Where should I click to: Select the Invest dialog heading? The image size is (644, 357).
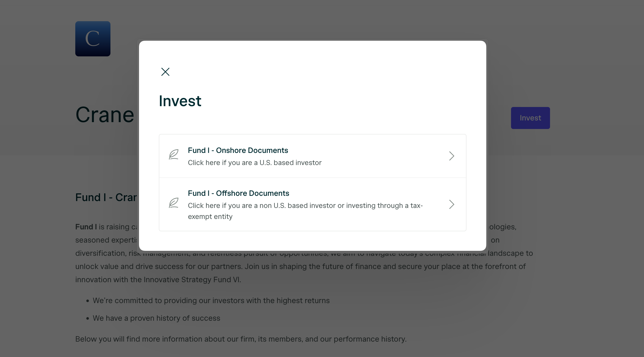(180, 101)
